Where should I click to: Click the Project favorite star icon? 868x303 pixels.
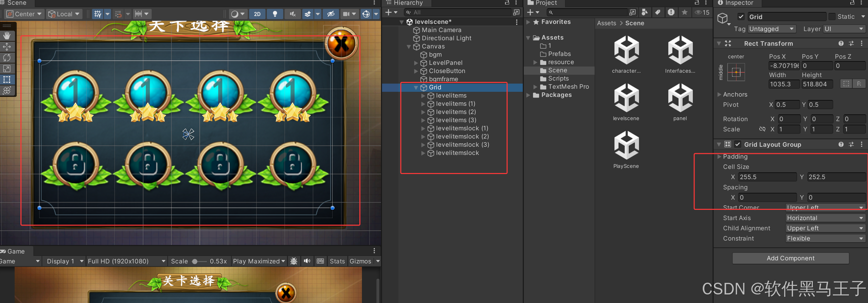684,12
